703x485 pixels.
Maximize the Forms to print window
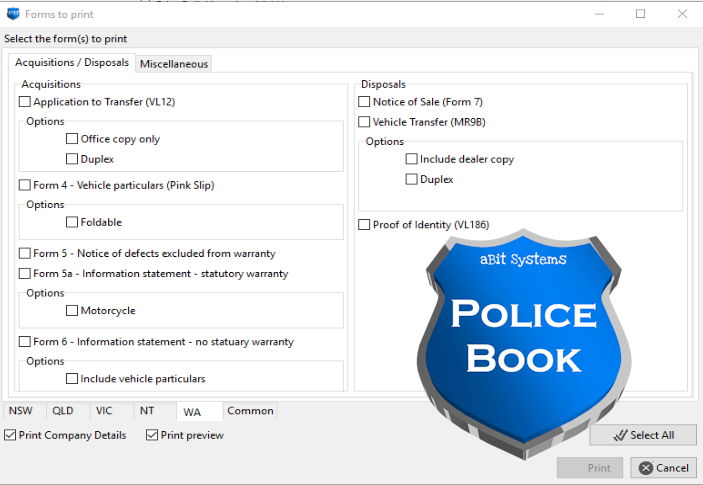[640, 14]
